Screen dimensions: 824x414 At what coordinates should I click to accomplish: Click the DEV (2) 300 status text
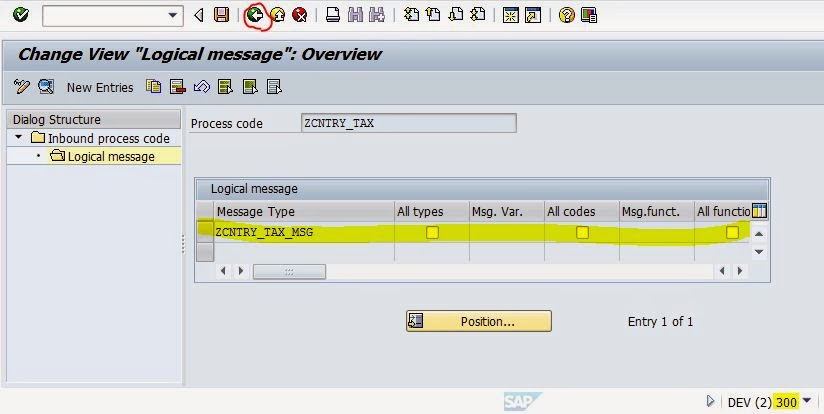762,402
